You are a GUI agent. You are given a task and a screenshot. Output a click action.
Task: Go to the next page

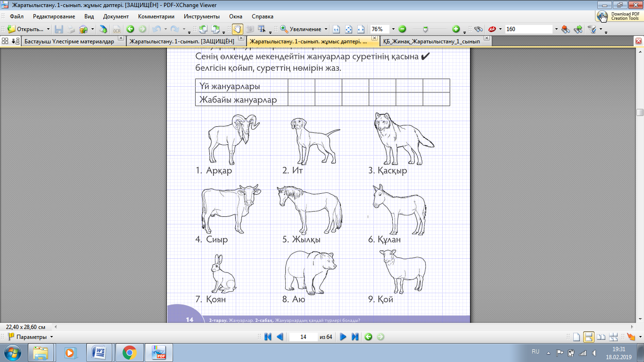coord(343,337)
